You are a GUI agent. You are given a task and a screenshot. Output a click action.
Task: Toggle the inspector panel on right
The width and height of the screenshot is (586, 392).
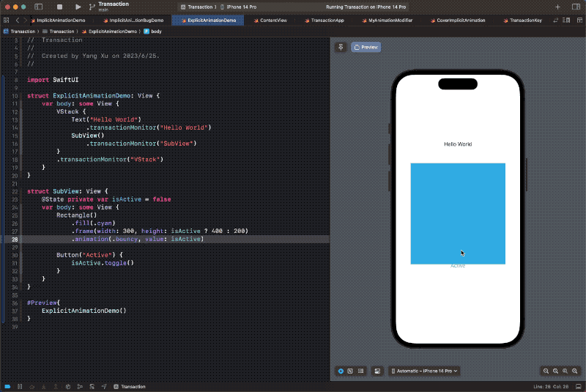(x=576, y=7)
